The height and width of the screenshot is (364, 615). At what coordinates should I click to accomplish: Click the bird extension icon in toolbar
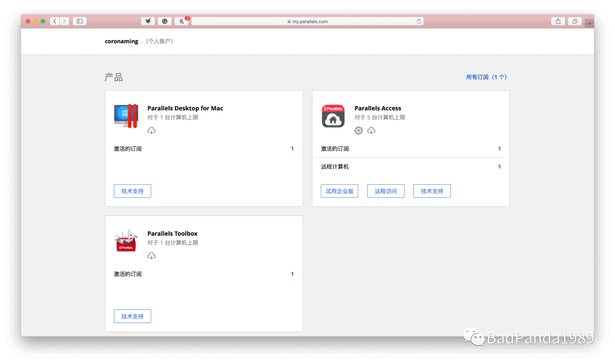click(x=148, y=21)
